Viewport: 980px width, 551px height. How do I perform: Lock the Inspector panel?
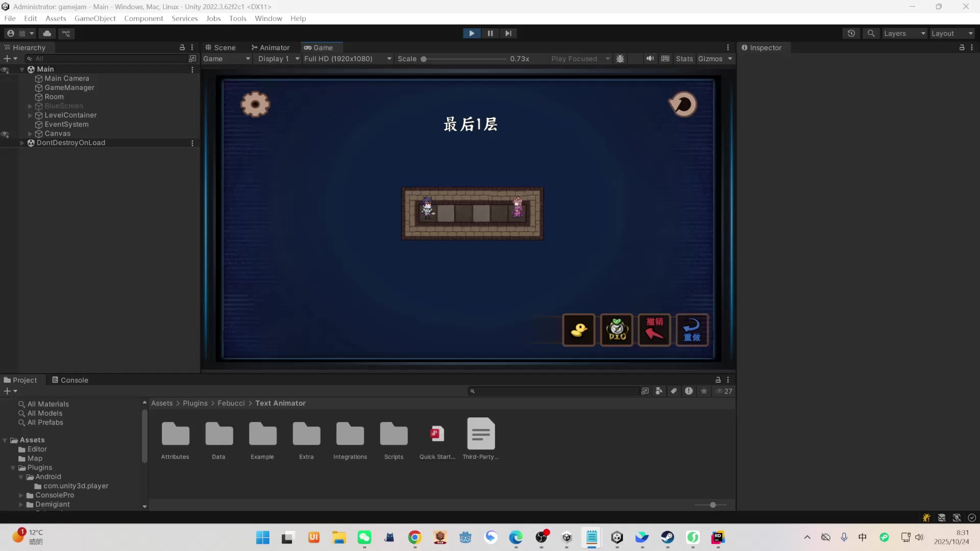[962, 47]
